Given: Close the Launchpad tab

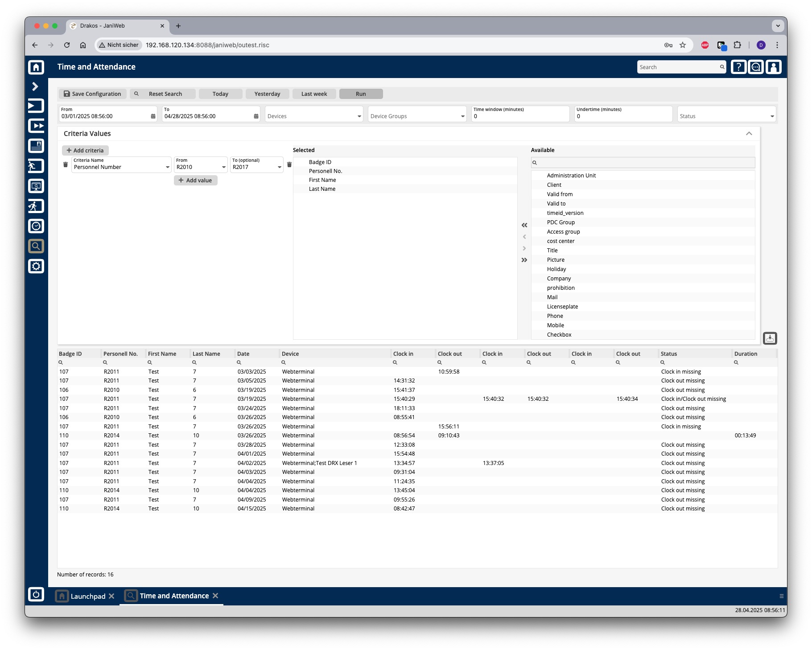Looking at the screenshot, I should 111,596.
